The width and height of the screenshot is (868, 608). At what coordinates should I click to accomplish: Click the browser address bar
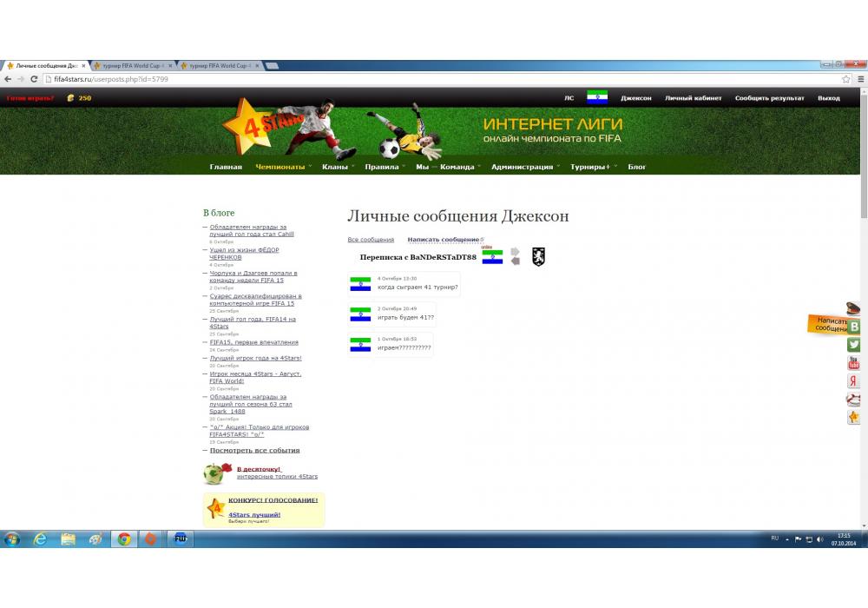click(434, 79)
